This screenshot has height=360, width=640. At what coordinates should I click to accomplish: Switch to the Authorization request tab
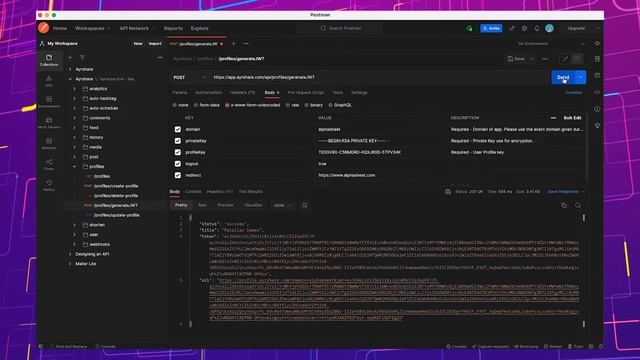208,93
